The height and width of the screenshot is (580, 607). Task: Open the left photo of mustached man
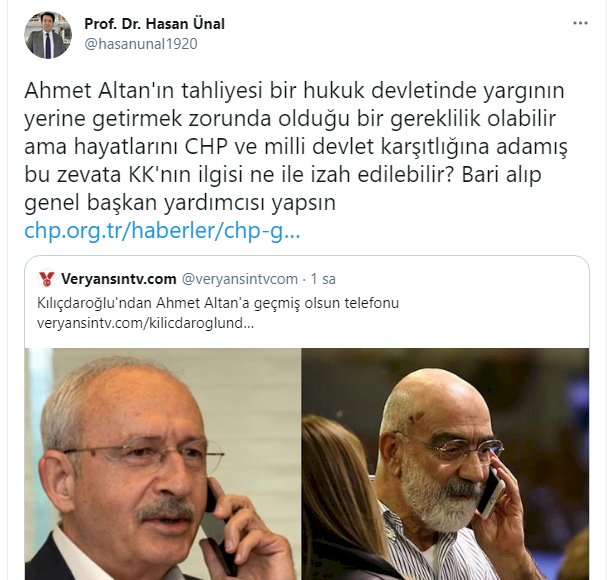[x=163, y=464]
